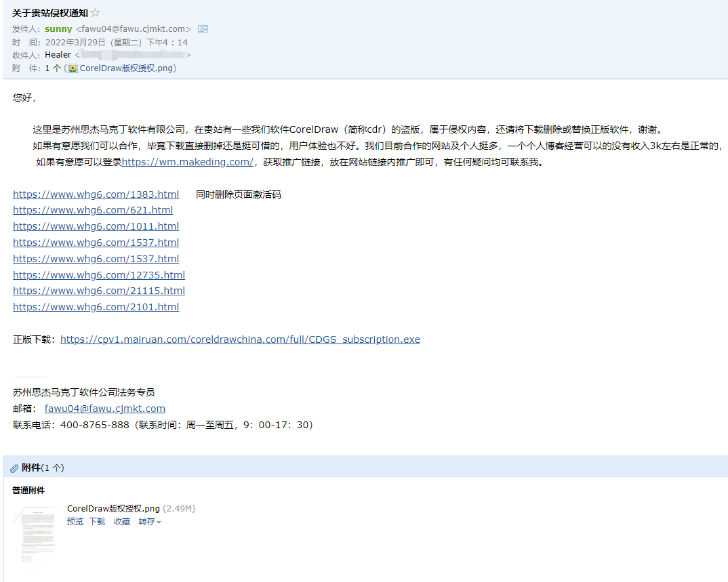
Task: Click sender address fawu04@fawu.cjmkt.com in header
Action: [x=134, y=28]
